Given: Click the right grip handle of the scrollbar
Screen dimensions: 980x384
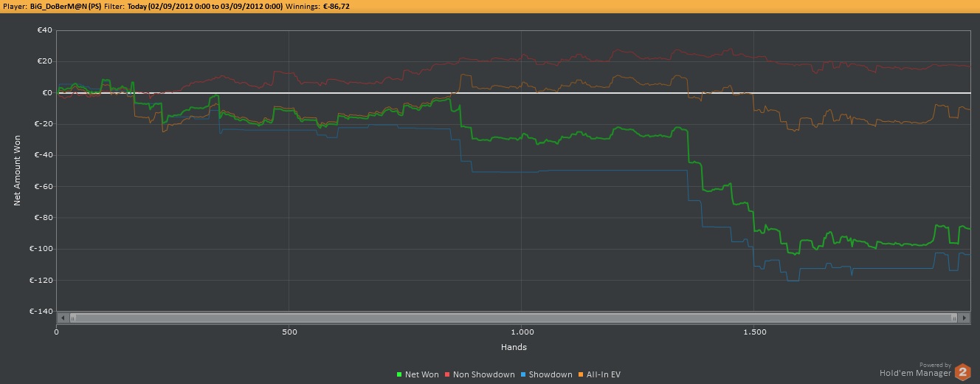Looking at the screenshot, I should (955, 318).
